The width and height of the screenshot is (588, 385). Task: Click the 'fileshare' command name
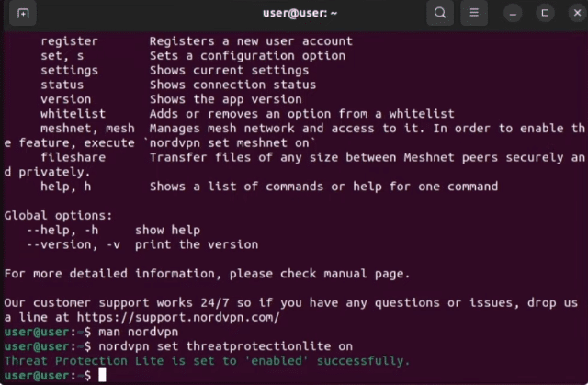[73, 157]
